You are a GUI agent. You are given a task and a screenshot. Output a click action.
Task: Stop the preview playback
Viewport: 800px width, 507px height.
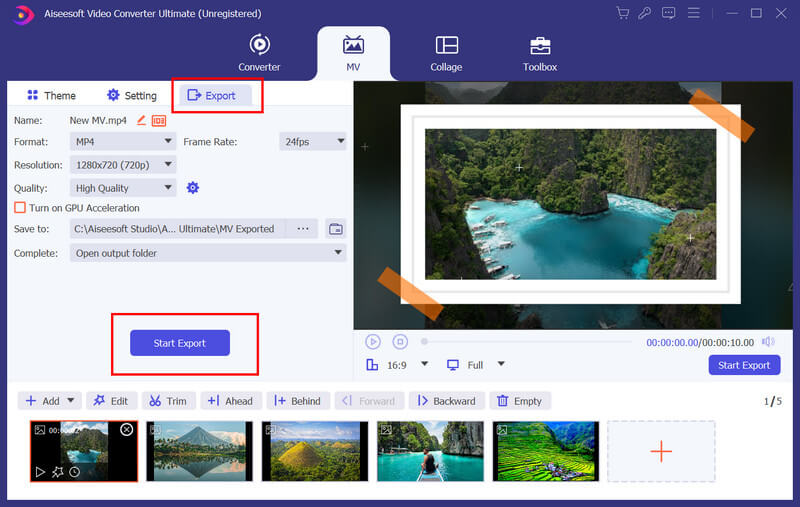[400, 342]
